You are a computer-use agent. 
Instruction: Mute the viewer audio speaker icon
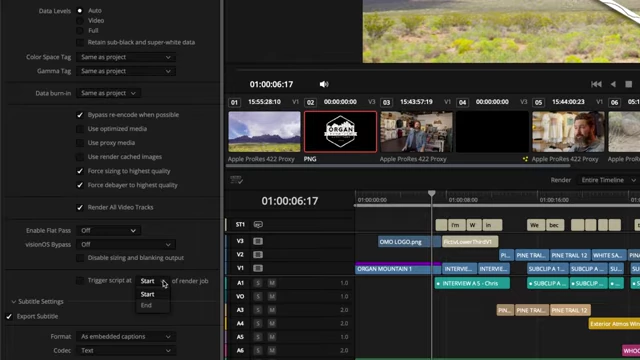[x=324, y=84]
